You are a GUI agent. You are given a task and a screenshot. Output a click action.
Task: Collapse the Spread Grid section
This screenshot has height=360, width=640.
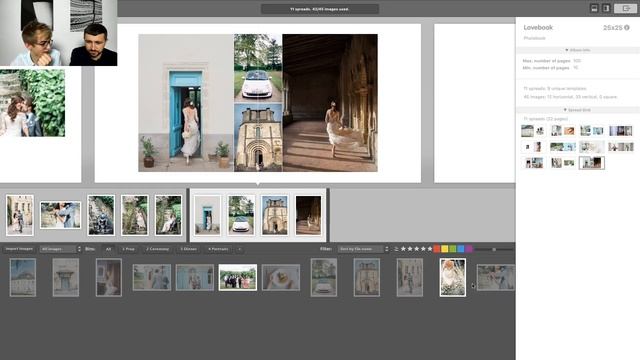[578, 110]
